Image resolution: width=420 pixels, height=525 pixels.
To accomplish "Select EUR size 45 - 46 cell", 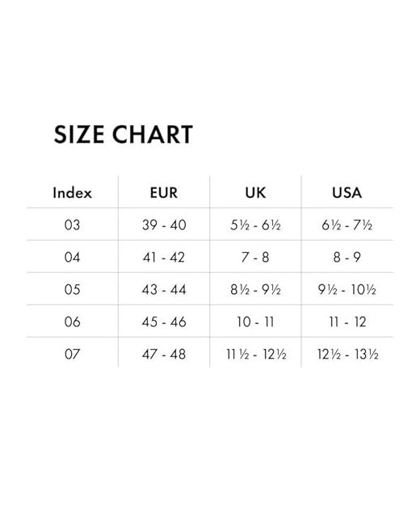I will point(164,321).
